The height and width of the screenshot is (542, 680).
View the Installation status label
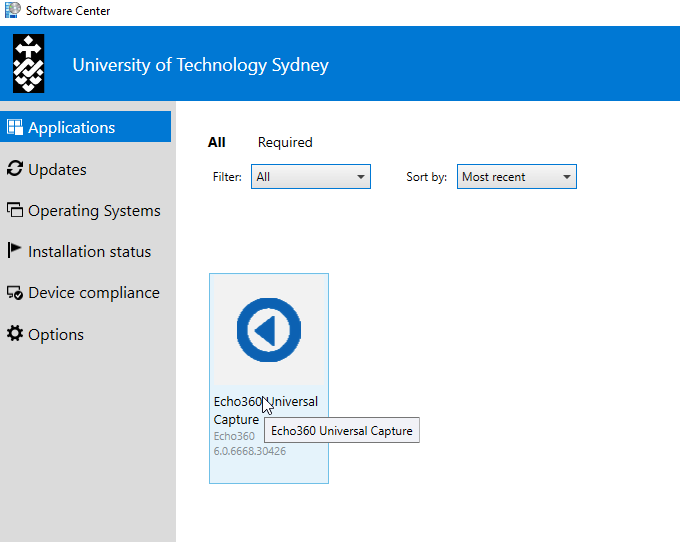89,252
